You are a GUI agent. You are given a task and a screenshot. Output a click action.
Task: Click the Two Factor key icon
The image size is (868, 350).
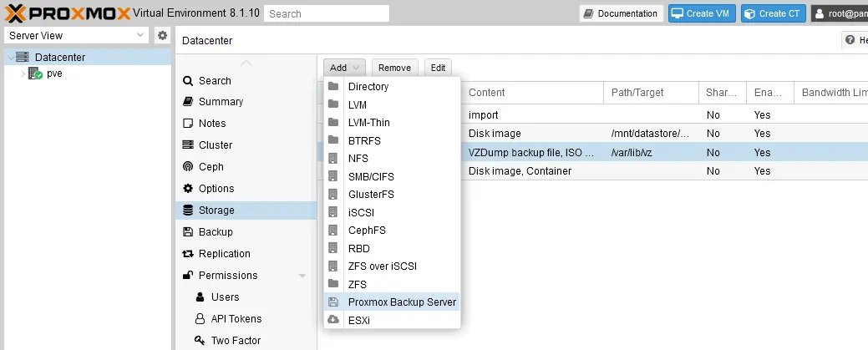(200, 340)
